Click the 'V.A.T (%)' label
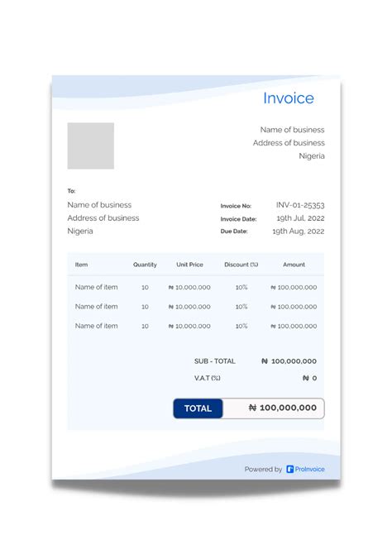Viewport: 392px width, 554px height. pos(207,379)
